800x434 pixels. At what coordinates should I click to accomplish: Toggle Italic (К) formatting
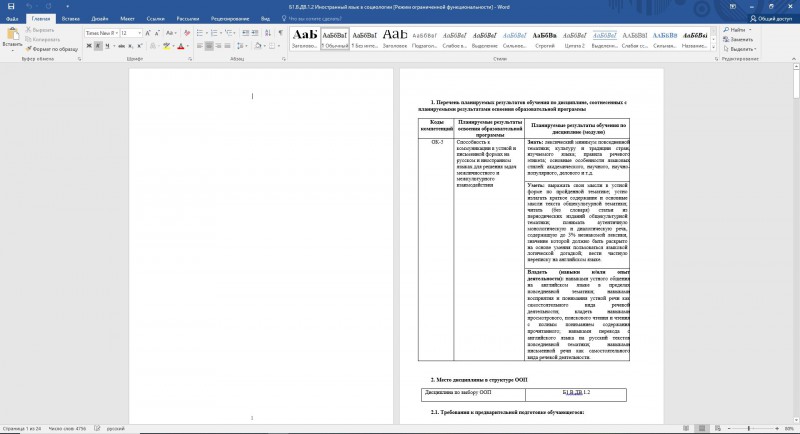(x=98, y=46)
